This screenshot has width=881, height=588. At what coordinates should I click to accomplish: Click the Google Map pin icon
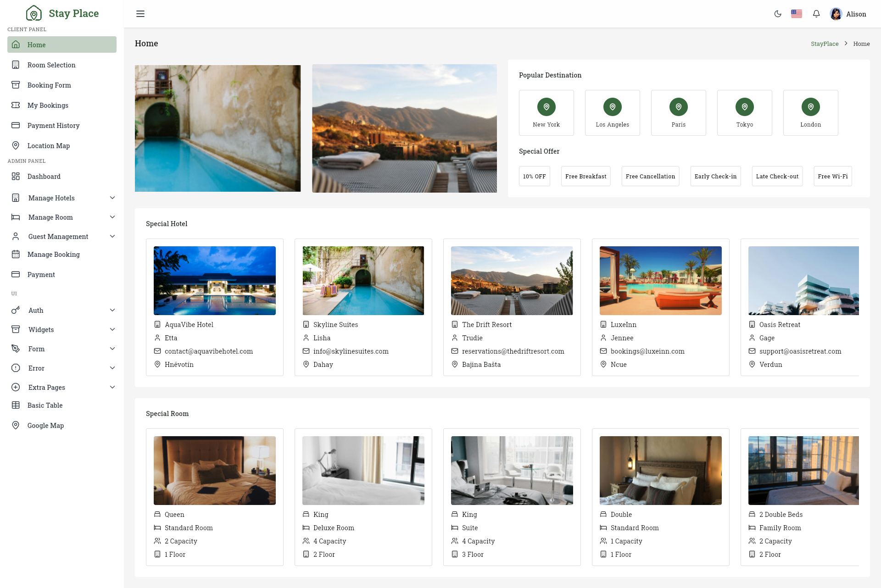[16, 425]
